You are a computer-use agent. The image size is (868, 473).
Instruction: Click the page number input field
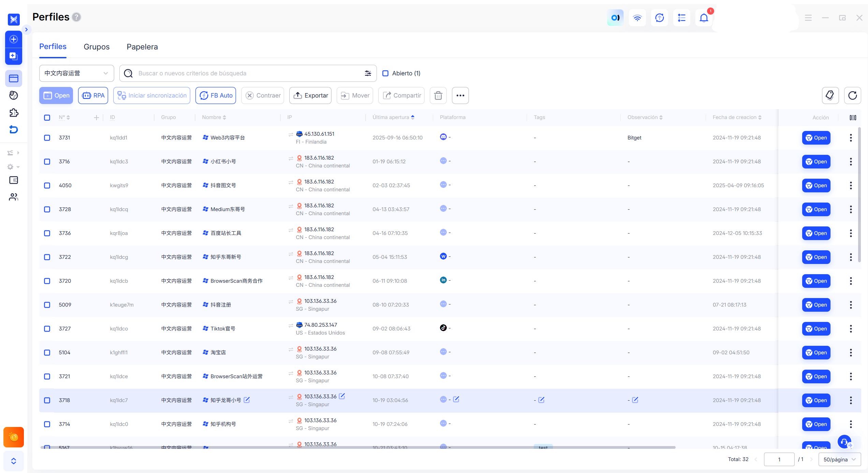[779, 459]
